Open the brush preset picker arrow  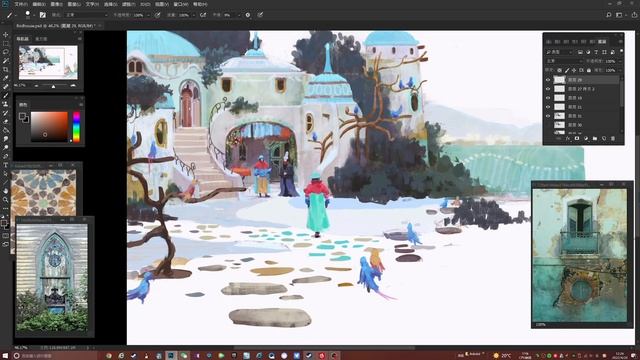[34, 15]
